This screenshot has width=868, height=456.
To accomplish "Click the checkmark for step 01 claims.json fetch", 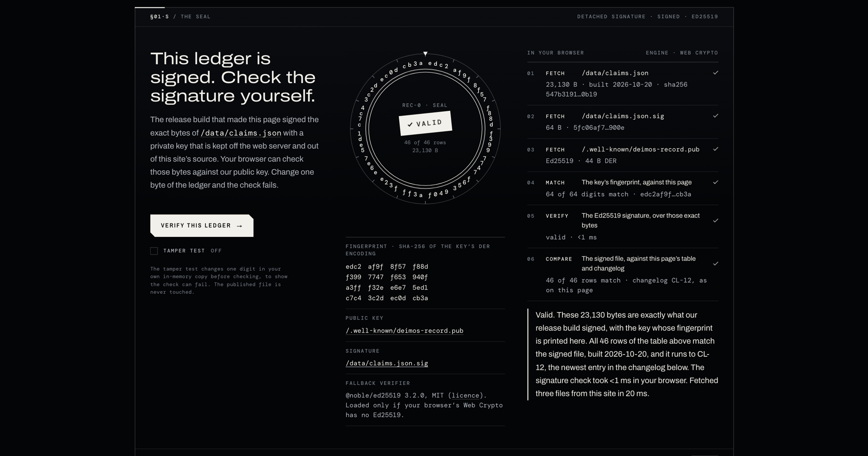I will click(715, 73).
